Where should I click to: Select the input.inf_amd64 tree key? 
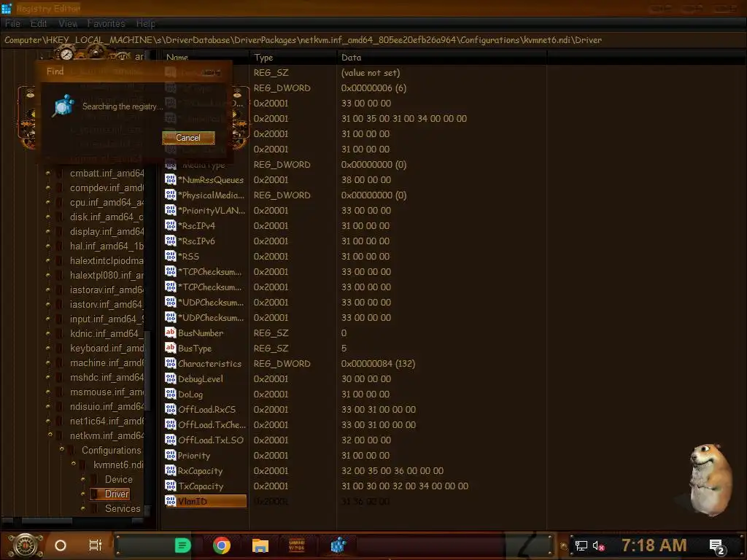click(107, 319)
